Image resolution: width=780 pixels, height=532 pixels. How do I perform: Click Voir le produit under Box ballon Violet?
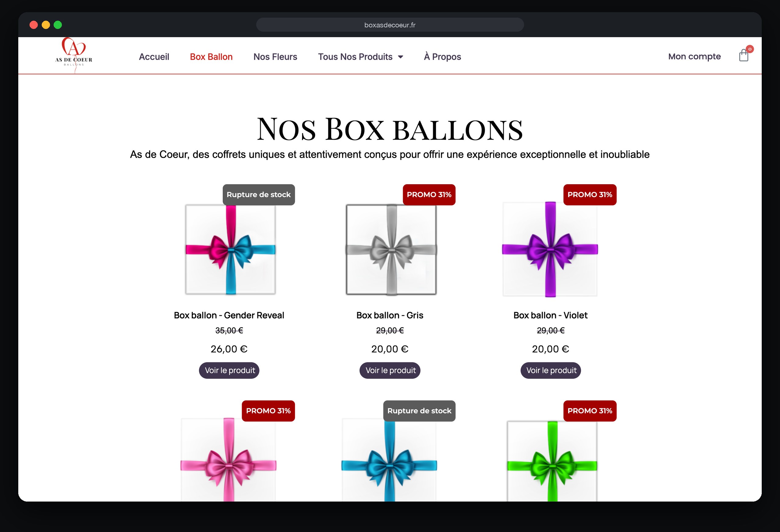[x=551, y=370]
